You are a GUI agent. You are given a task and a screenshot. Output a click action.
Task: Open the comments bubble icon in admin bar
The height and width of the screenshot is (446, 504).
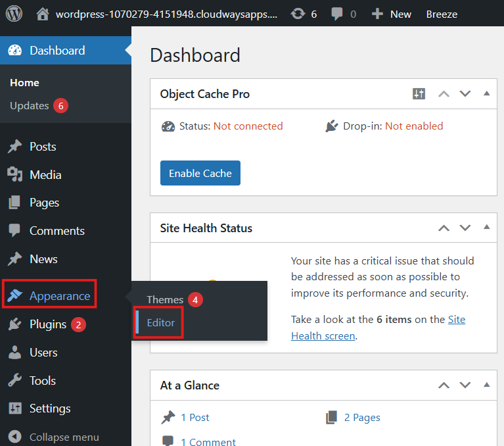coord(337,14)
